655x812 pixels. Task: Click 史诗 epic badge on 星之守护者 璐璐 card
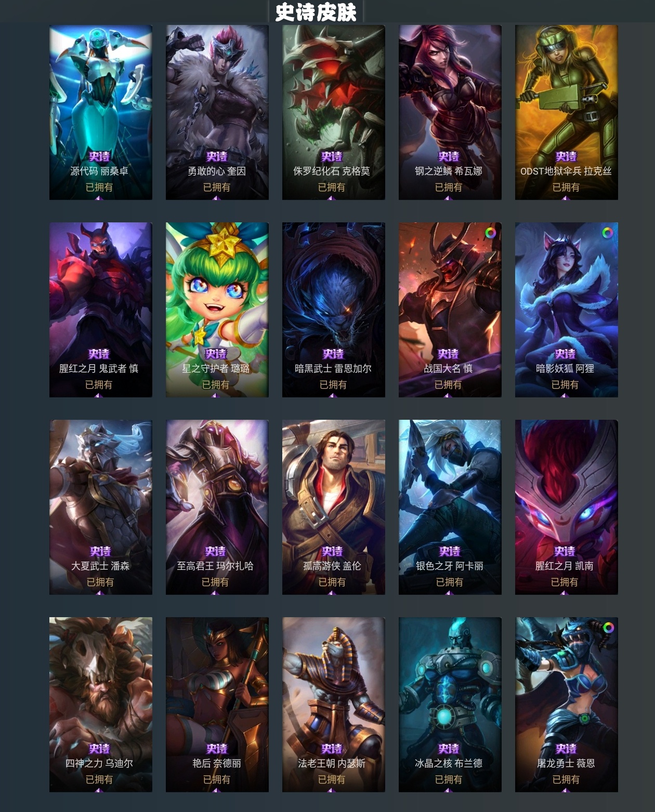216,354
